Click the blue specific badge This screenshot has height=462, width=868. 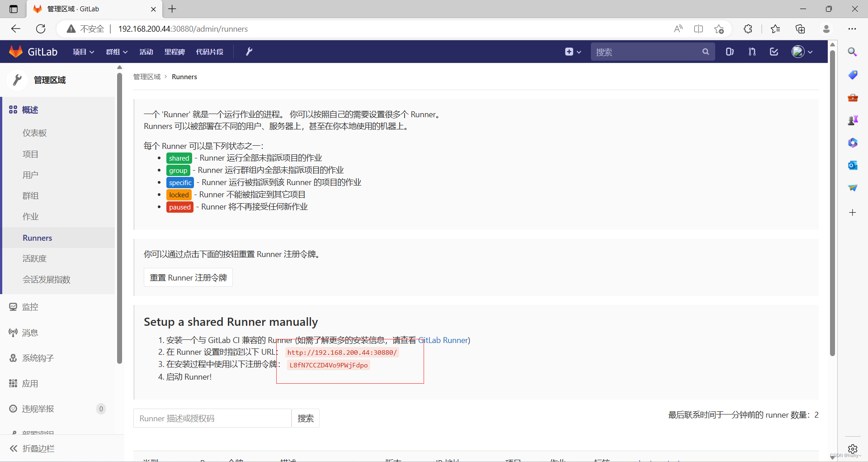coord(180,182)
